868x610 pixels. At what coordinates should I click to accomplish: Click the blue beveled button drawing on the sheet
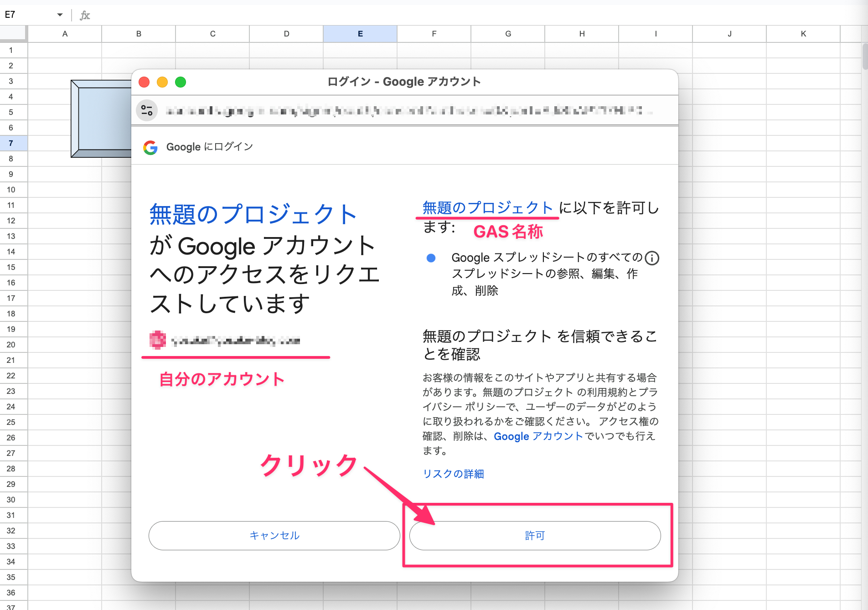pyautogui.click(x=101, y=119)
